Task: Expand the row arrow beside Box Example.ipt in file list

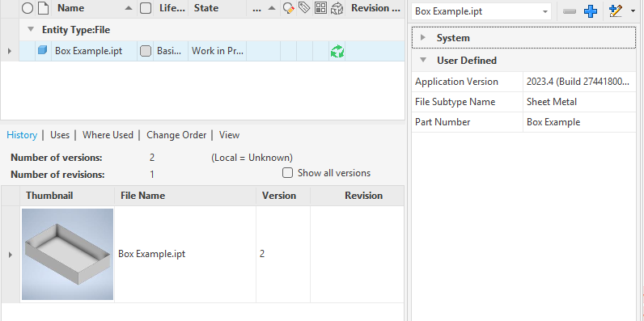Action: coord(10,51)
